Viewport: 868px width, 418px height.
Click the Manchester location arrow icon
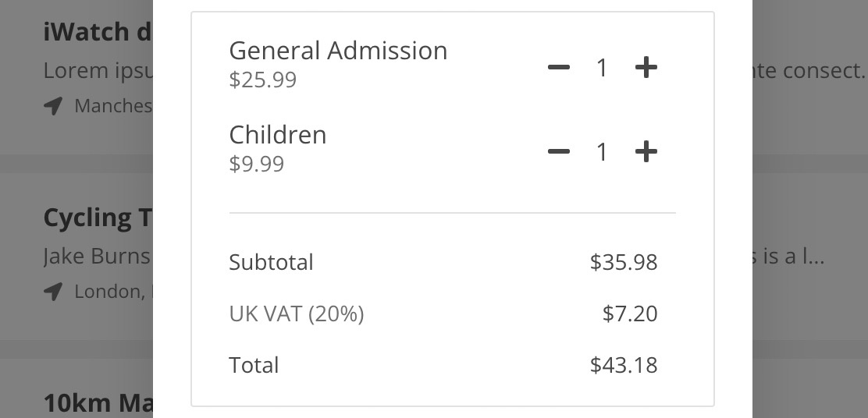53,105
